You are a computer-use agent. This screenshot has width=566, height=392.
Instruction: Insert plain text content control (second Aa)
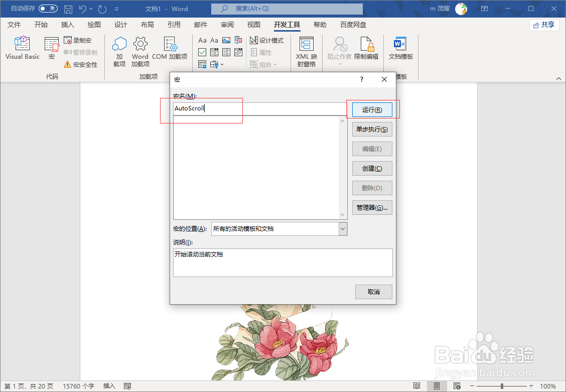[214, 41]
